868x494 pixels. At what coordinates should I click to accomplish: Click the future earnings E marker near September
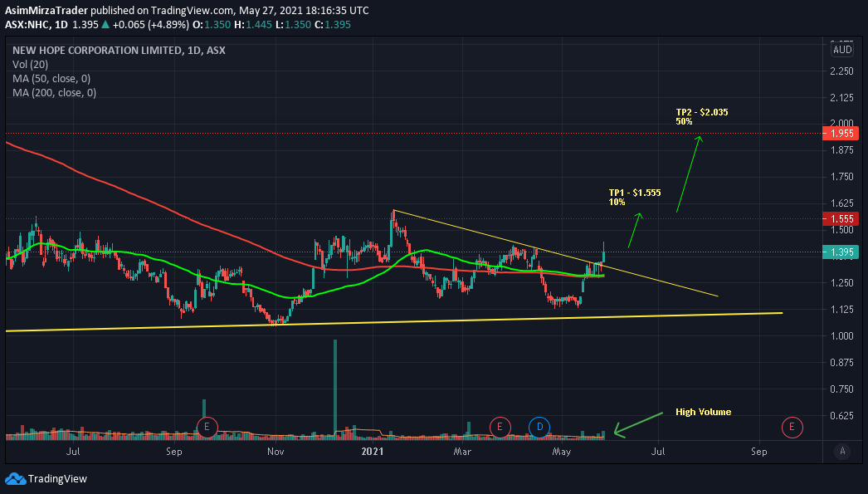click(792, 427)
